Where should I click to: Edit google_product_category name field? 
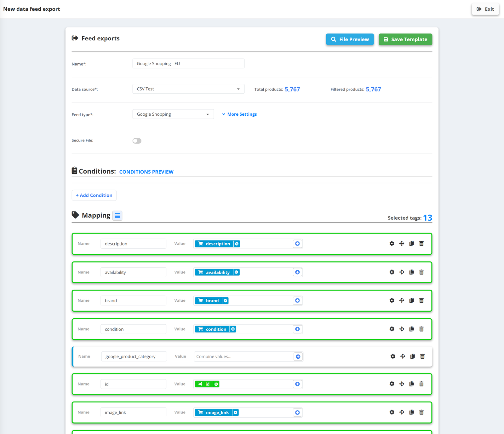tap(134, 356)
